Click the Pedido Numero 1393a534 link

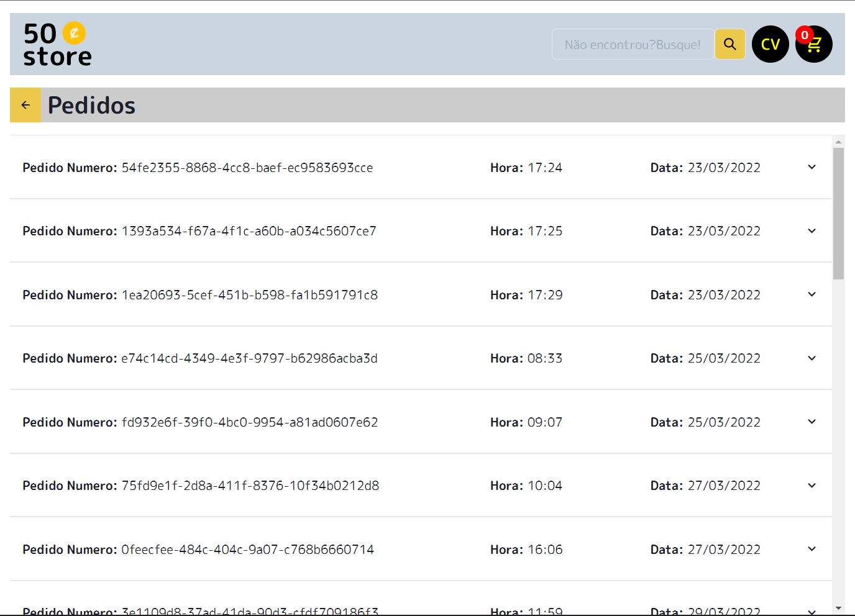click(249, 231)
